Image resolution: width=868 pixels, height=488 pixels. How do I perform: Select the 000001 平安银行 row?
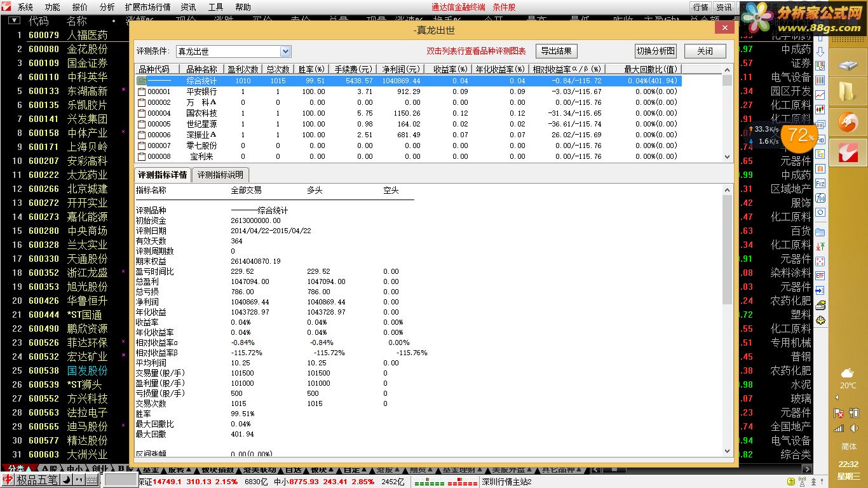(408, 91)
